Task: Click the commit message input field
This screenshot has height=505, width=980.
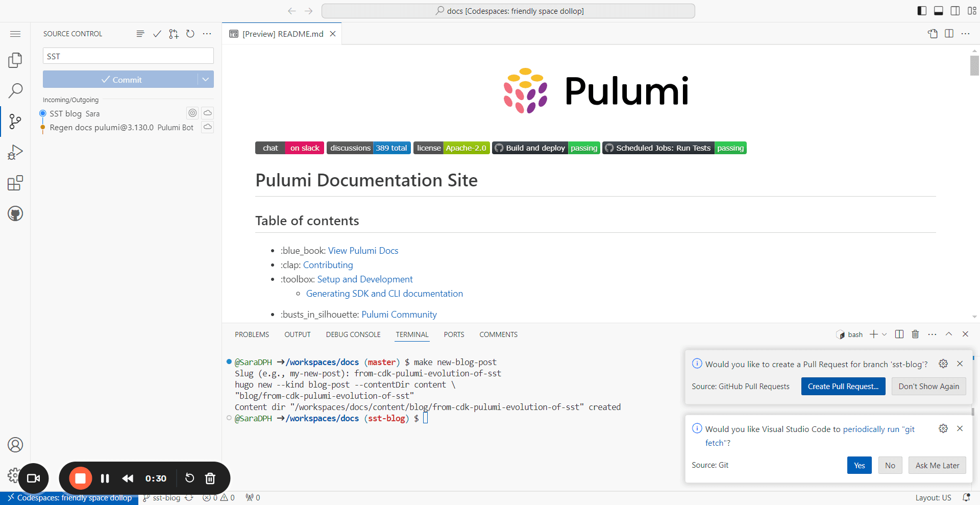Action: [128, 56]
